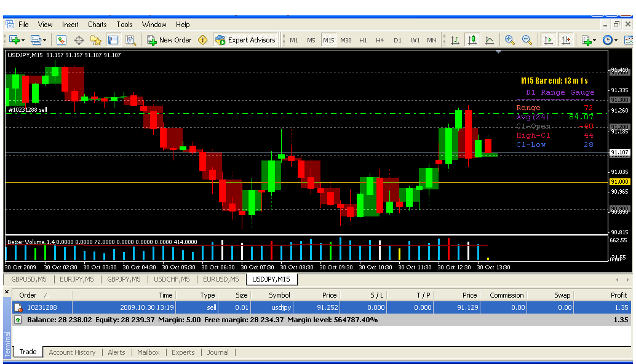Open the Market Watch window icon
The width and height of the screenshot is (636, 364).
(x=62, y=40)
